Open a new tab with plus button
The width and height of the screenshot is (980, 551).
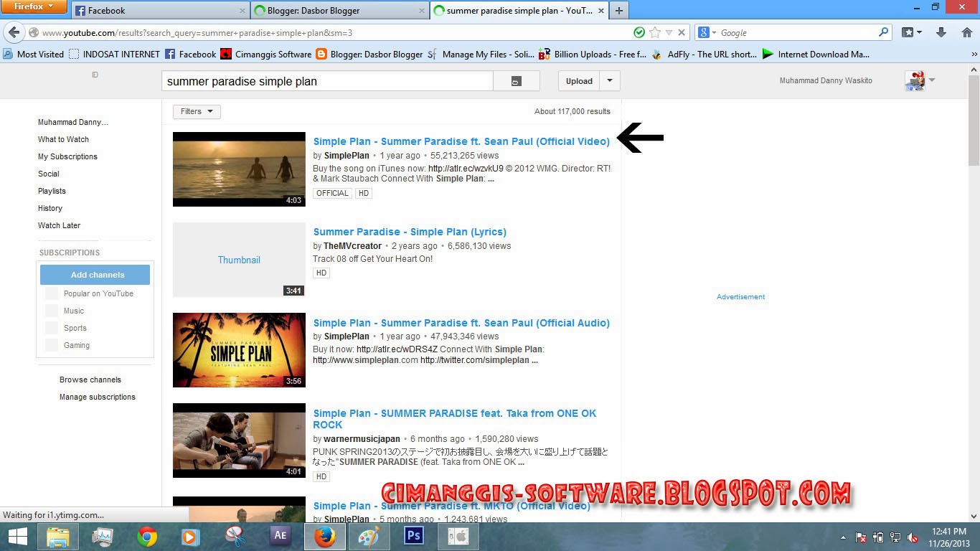(x=619, y=11)
